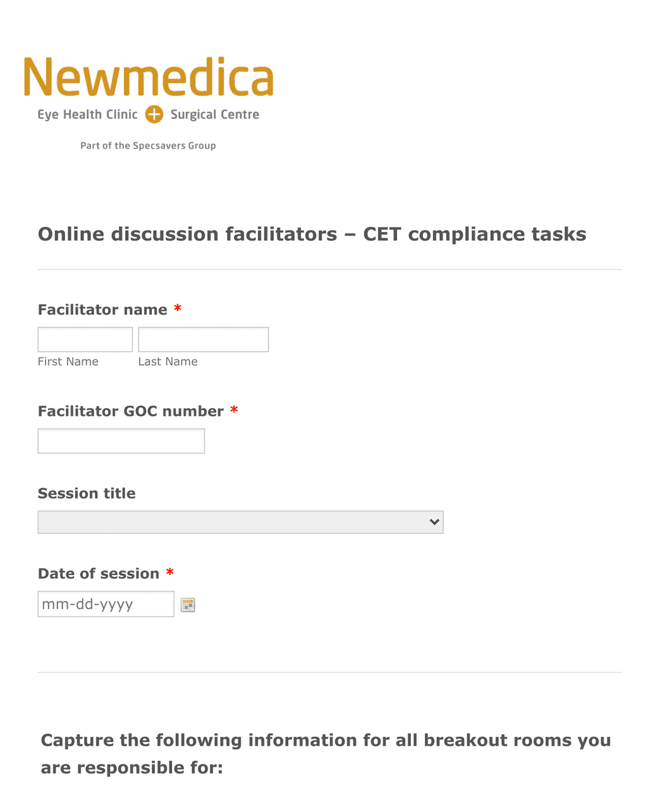Click the First Name caption label
The height and width of the screenshot is (812, 660).
pyautogui.click(x=68, y=361)
